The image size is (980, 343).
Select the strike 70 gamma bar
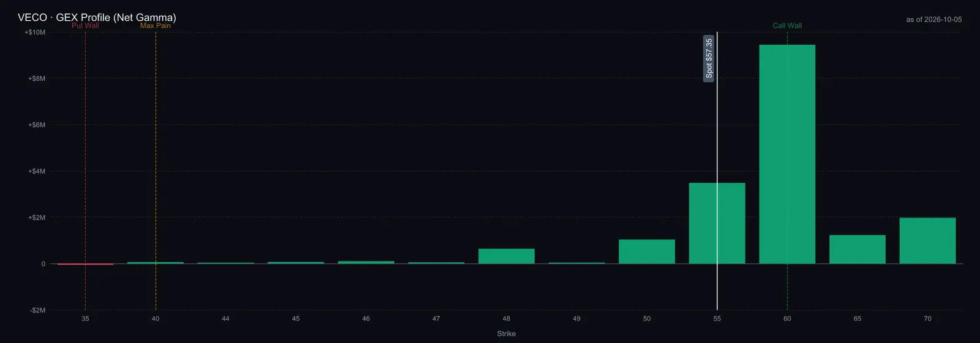pyautogui.click(x=927, y=241)
